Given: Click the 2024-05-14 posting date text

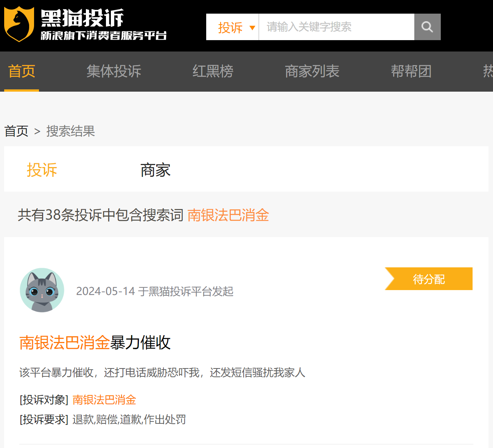Looking at the screenshot, I should click(106, 291).
